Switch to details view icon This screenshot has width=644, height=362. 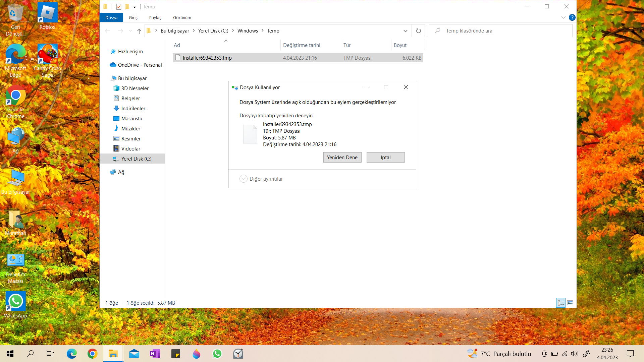tap(561, 303)
